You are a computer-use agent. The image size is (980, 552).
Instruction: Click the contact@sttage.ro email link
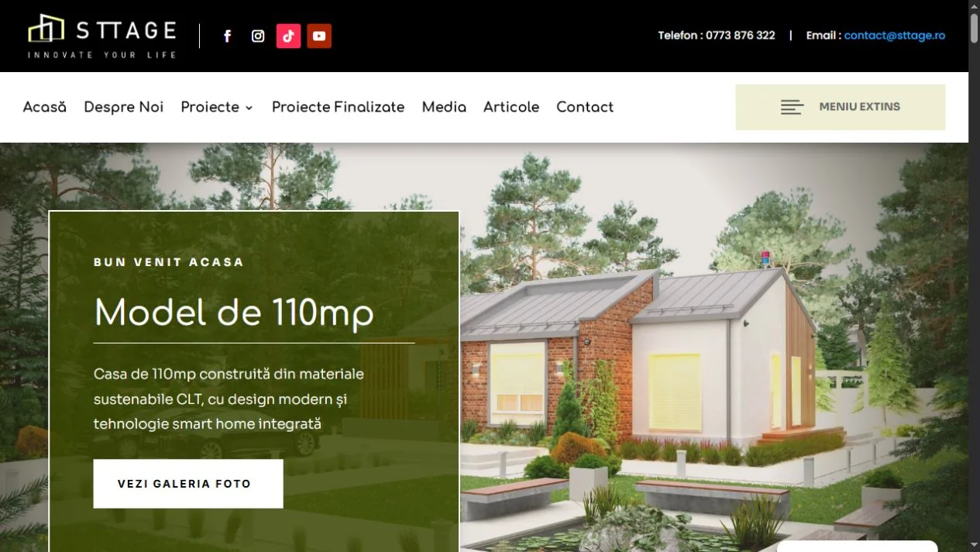895,36
